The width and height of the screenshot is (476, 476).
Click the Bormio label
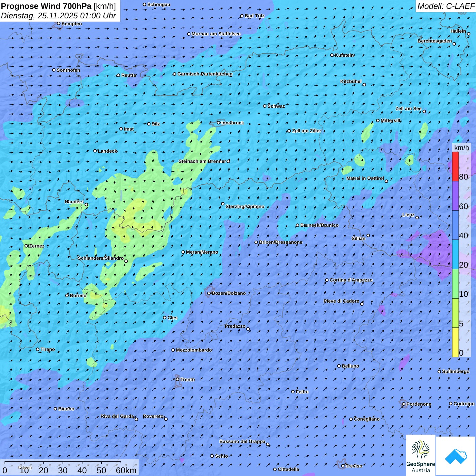[78, 295]
